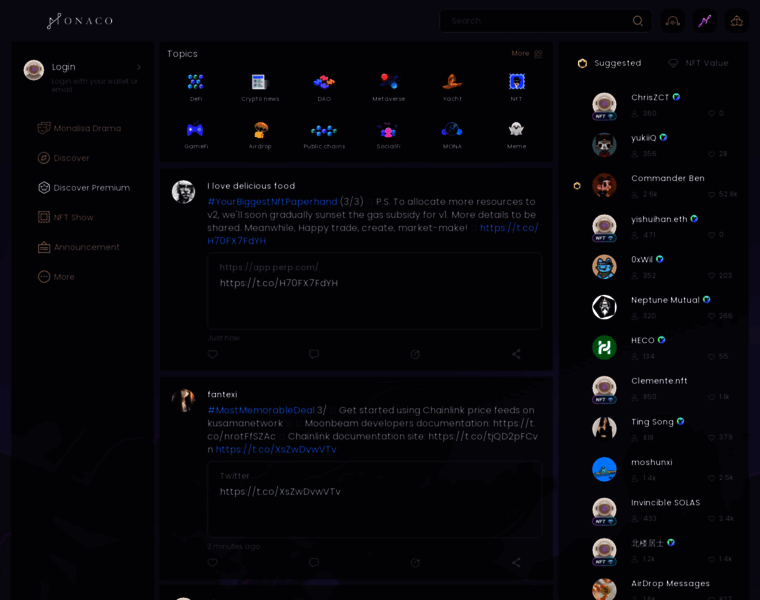Share the fantexi post
Viewport: 760px width, 600px height.
pyautogui.click(x=516, y=563)
